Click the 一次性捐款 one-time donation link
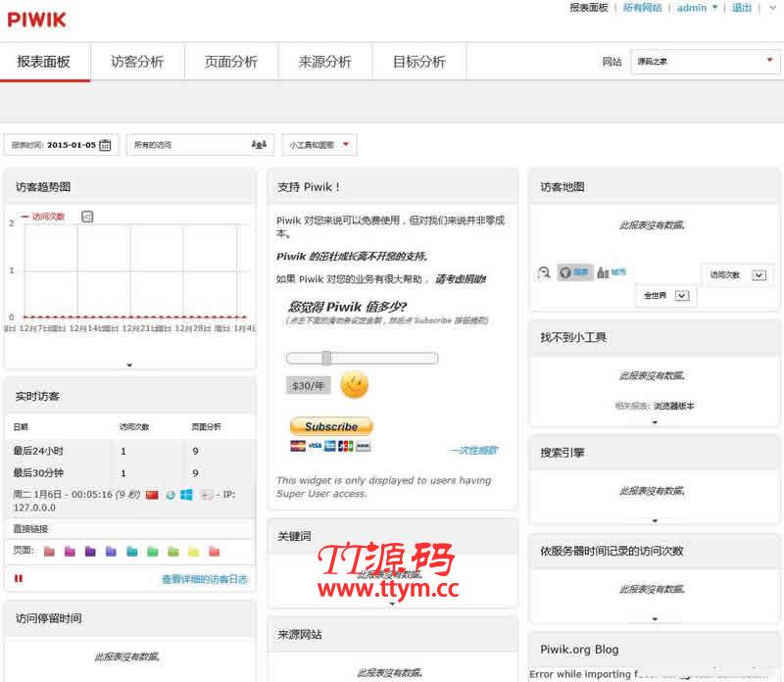Viewport: 784px width, 682px height. point(473,450)
